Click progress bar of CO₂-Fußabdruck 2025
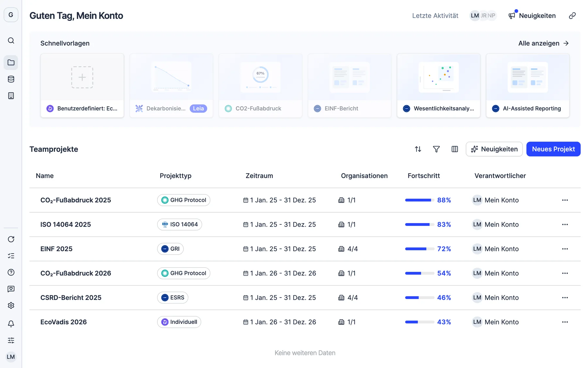Viewport: 588px width, 368px height. 419,200
